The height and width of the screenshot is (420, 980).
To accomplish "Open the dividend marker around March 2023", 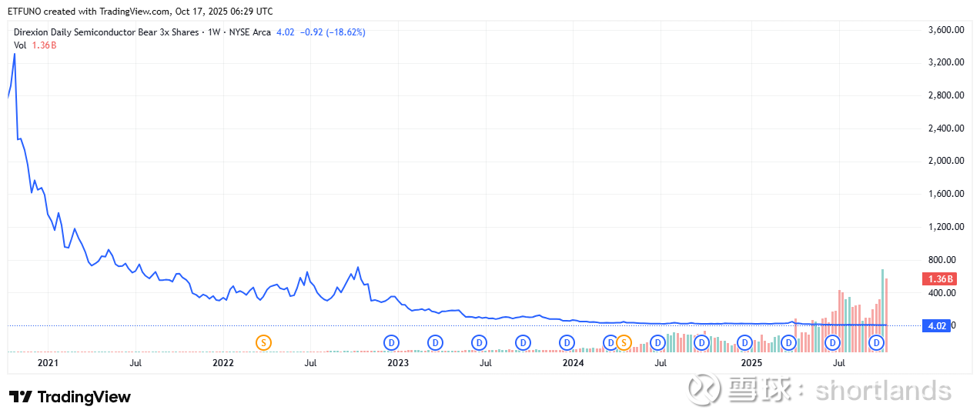I will click(435, 342).
